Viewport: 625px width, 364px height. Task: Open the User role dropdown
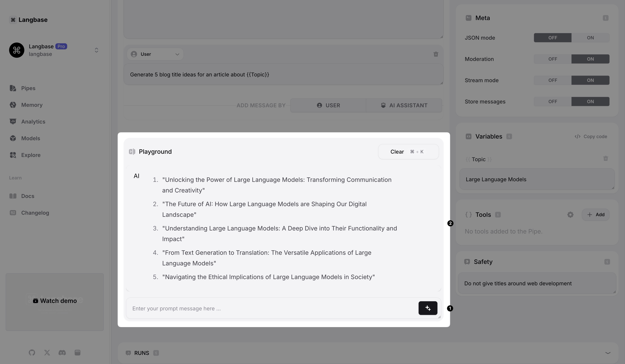(x=155, y=54)
